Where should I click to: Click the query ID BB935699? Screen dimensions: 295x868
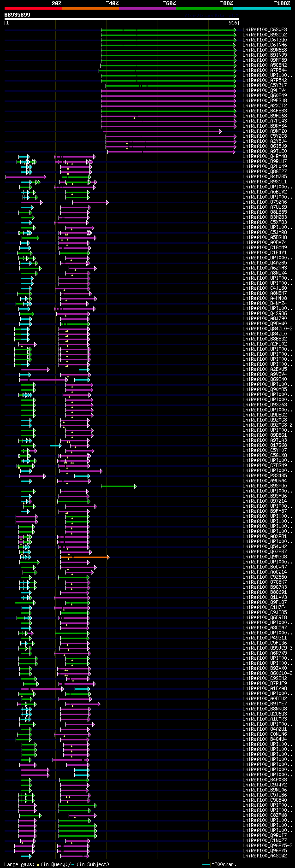[17, 15]
